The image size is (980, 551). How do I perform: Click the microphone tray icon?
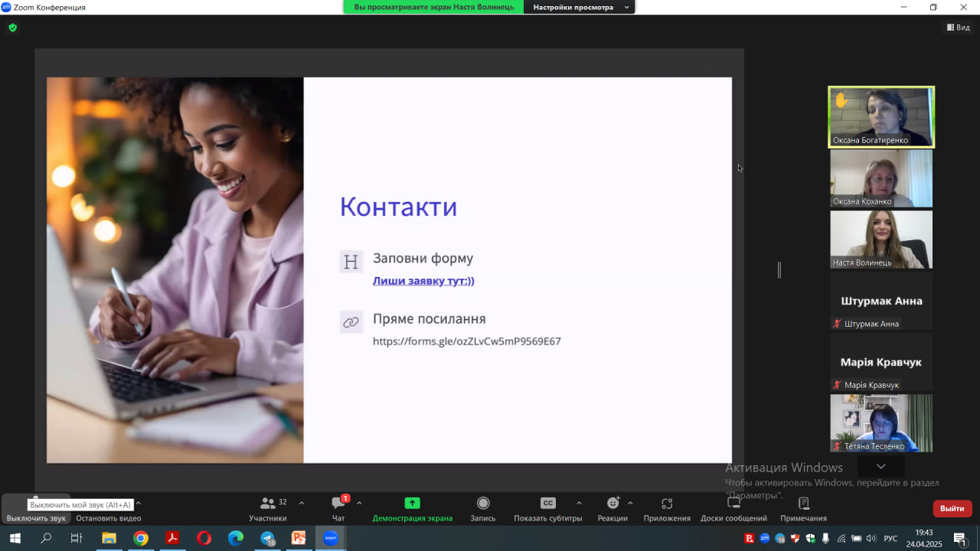826,539
